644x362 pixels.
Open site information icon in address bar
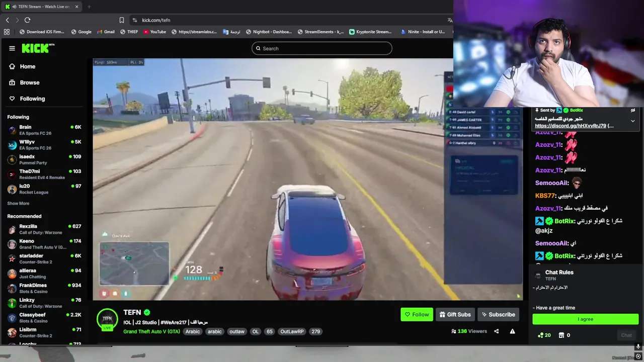pyautogui.click(x=134, y=20)
